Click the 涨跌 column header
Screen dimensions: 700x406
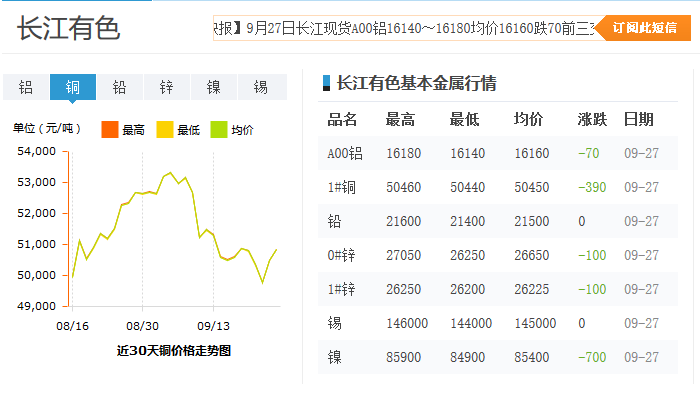coord(592,120)
